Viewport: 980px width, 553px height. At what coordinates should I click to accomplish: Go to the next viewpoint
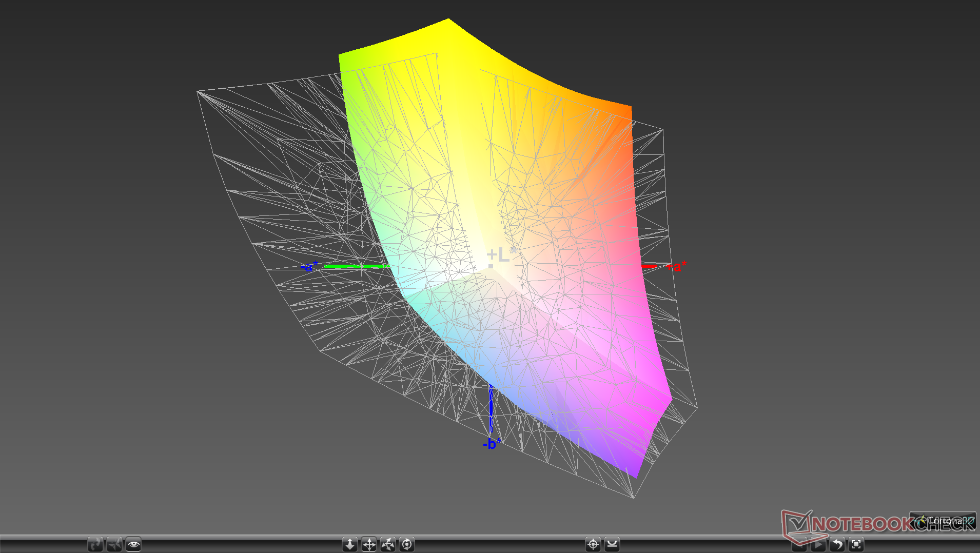(x=818, y=544)
